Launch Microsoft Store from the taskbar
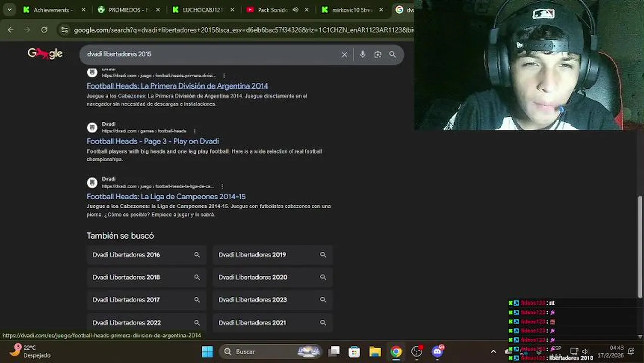 [x=354, y=352]
